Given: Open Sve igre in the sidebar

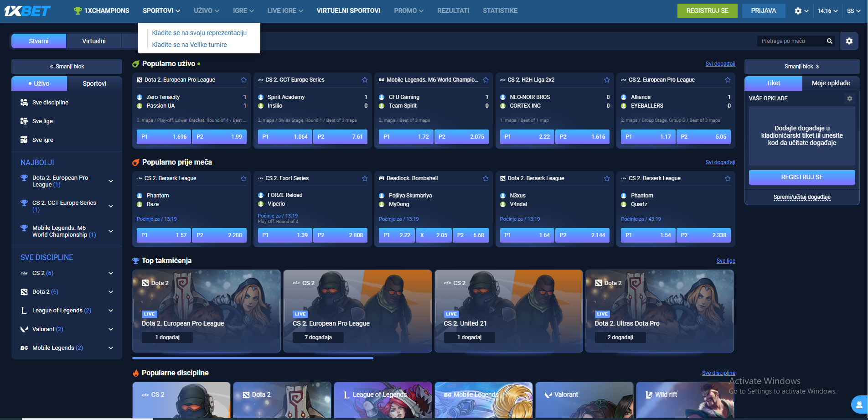Looking at the screenshot, I should pos(67,140).
